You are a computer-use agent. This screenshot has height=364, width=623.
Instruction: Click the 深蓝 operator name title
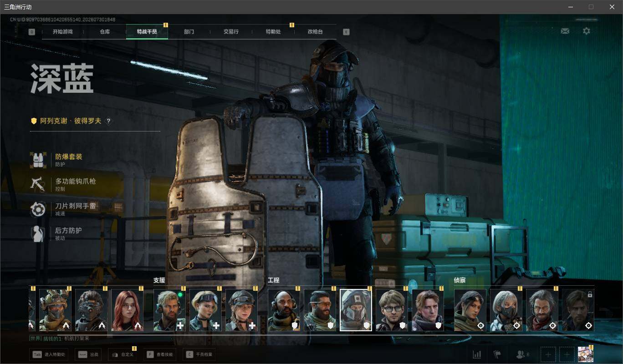62,79
